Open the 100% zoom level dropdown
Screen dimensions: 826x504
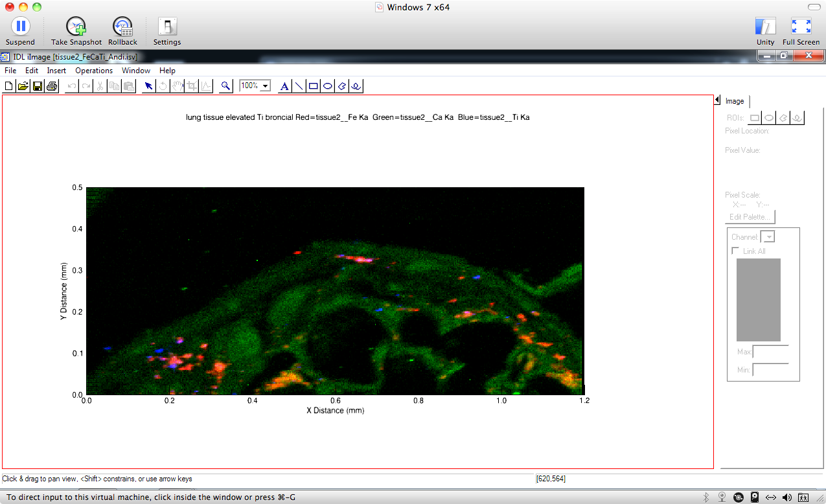pyautogui.click(x=265, y=85)
